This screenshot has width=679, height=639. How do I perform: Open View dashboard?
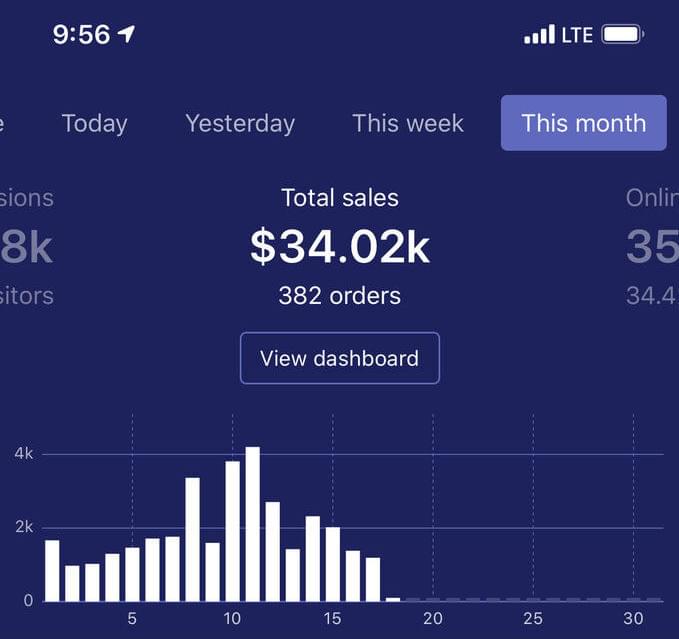[x=340, y=358]
